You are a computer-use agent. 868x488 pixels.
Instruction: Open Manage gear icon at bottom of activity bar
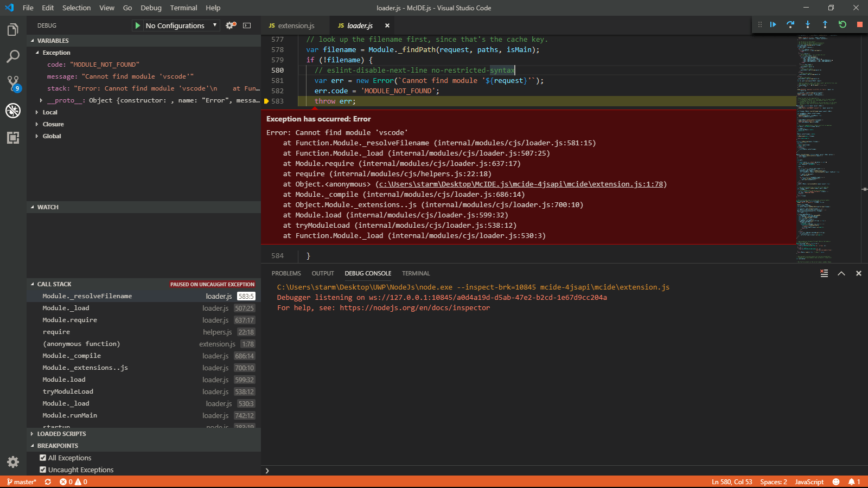point(13,462)
